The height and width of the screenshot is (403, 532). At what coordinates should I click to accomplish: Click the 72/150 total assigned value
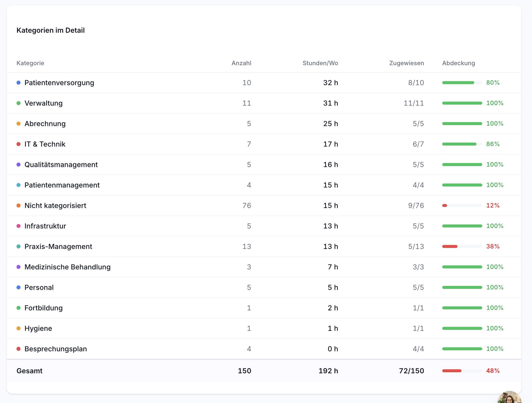pyautogui.click(x=411, y=371)
